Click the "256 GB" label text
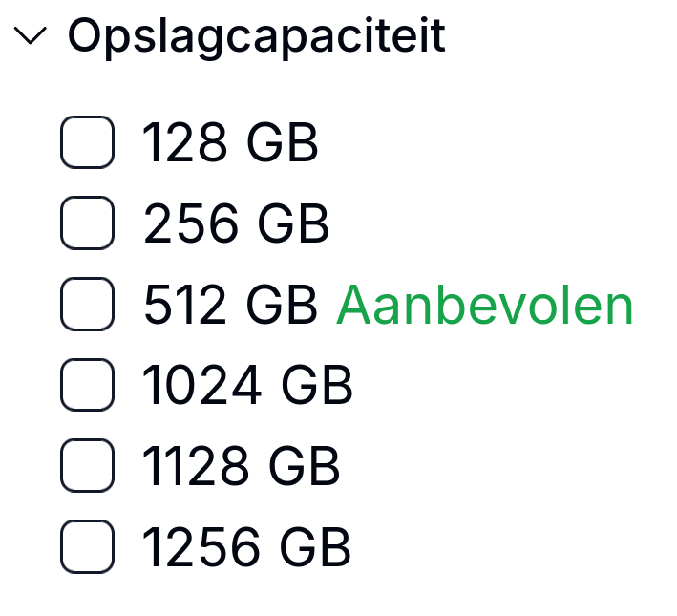Image resolution: width=677 pixels, height=616 pixels. pyautogui.click(x=236, y=225)
